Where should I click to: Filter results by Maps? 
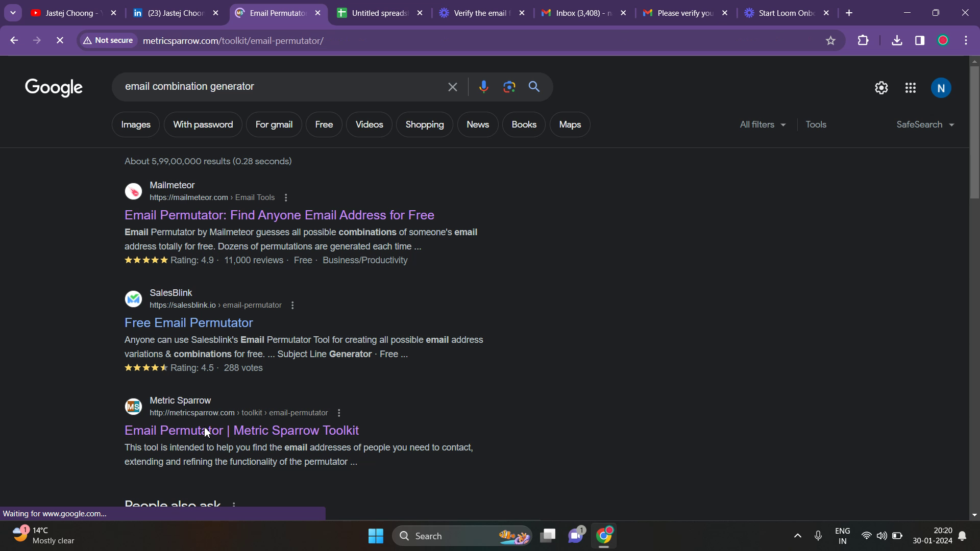[570, 124]
